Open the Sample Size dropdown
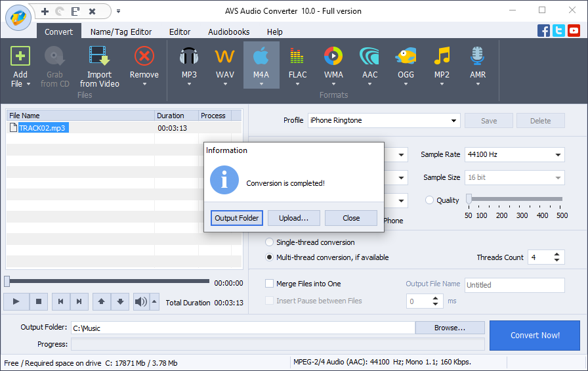 click(x=558, y=177)
